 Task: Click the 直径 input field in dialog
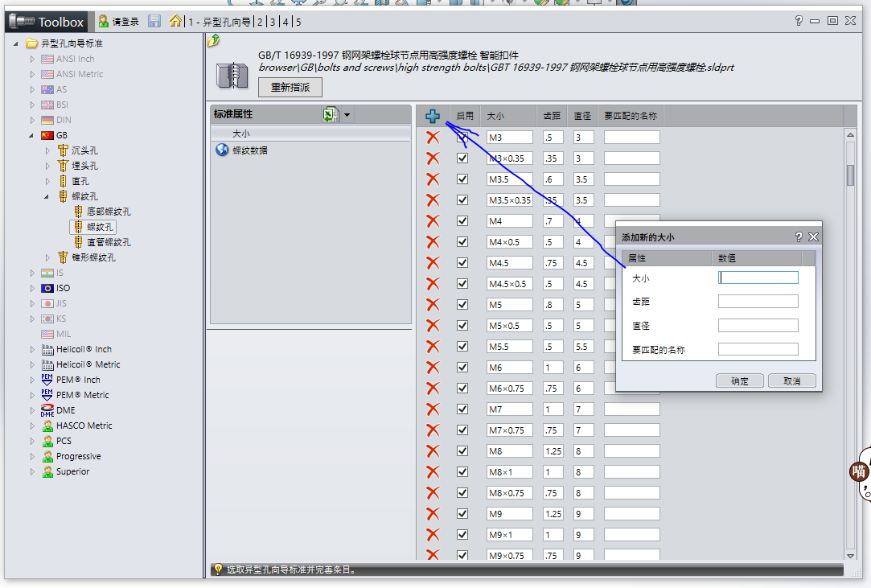pos(758,325)
